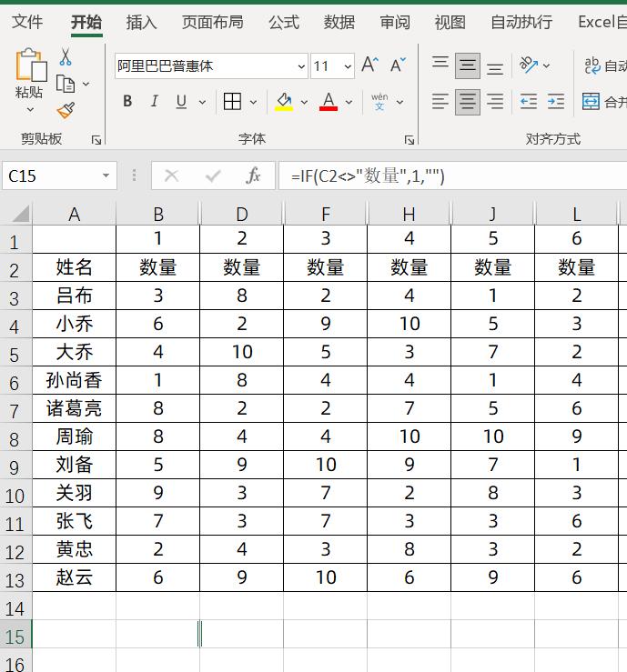627x672 pixels.
Task: Switch to the 自动执行 tab
Action: 521,22
